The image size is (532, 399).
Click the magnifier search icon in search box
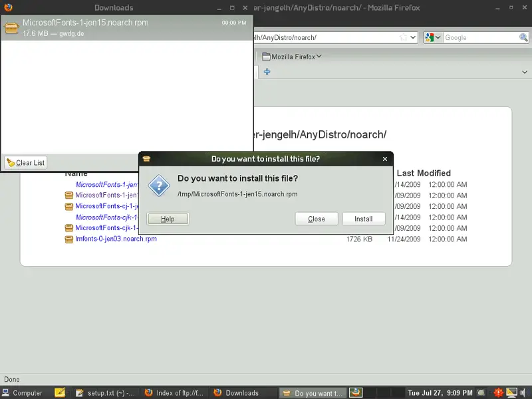point(523,37)
